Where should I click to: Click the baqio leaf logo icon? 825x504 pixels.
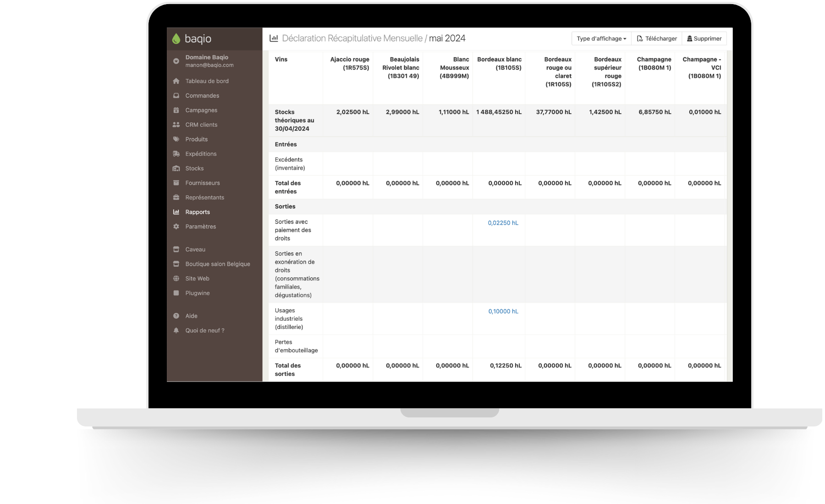click(x=176, y=39)
